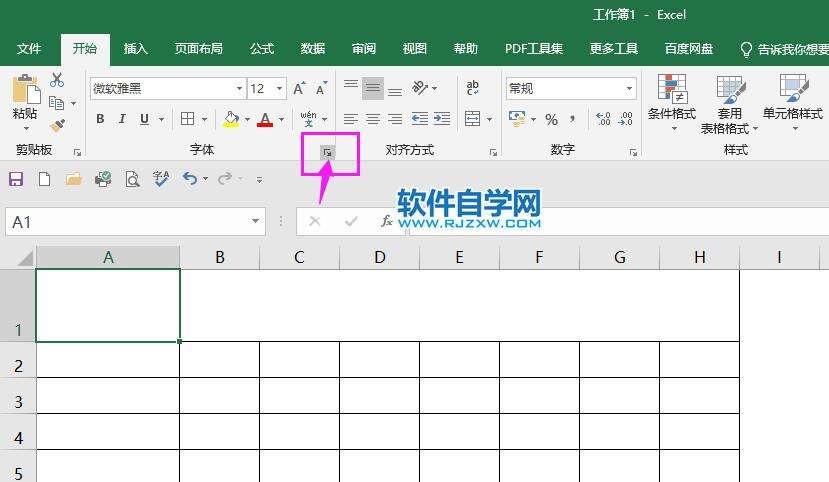Open 百度网盘 tab
The width and height of the screenshot is (829, 482).
point(689,49)
